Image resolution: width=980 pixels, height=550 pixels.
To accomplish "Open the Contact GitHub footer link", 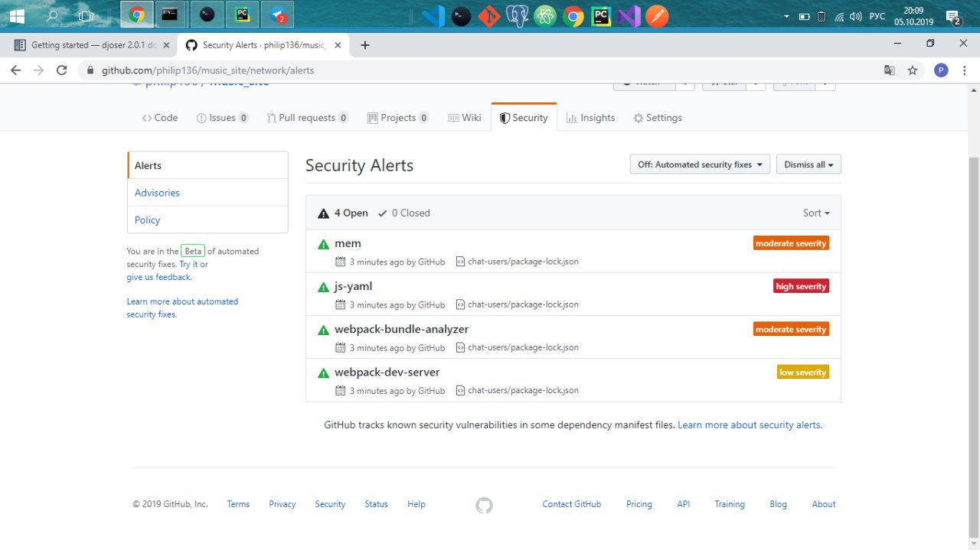I will click(x=572, y=504).
